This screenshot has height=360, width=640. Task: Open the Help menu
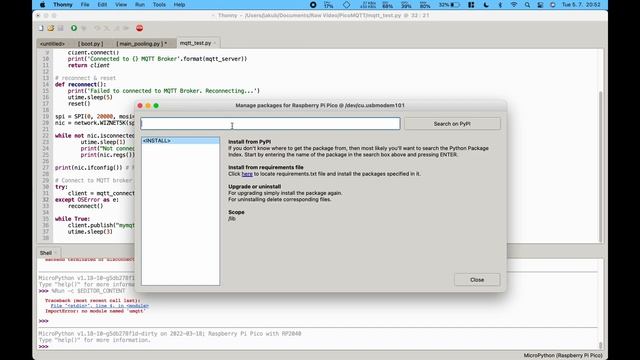(179, 5)
